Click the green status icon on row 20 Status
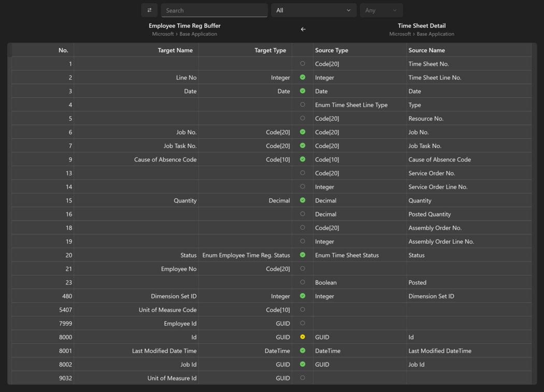This screenshot has height=392, width=544. 303,255
